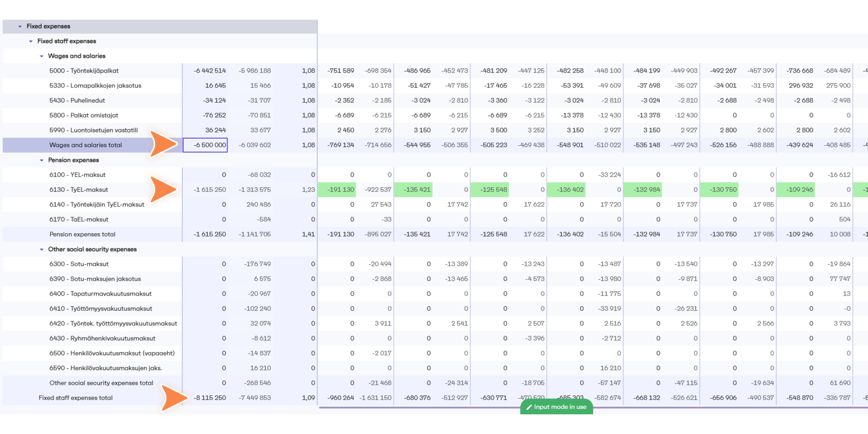Image resolution: width=868 pixels, height=434 pixels.
Task: Click value 240 486 in Työntekijäin TyEL-maksut row
Action: [258, 205]
